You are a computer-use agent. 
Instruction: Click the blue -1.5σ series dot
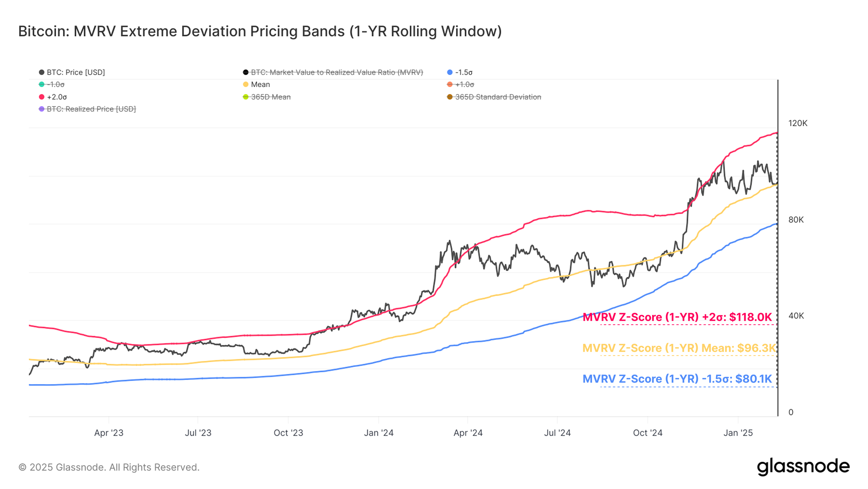450,72
